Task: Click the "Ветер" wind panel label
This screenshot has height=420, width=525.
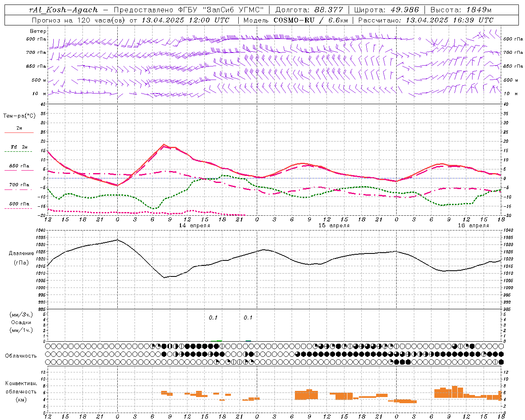Action: tap(38, 31)
